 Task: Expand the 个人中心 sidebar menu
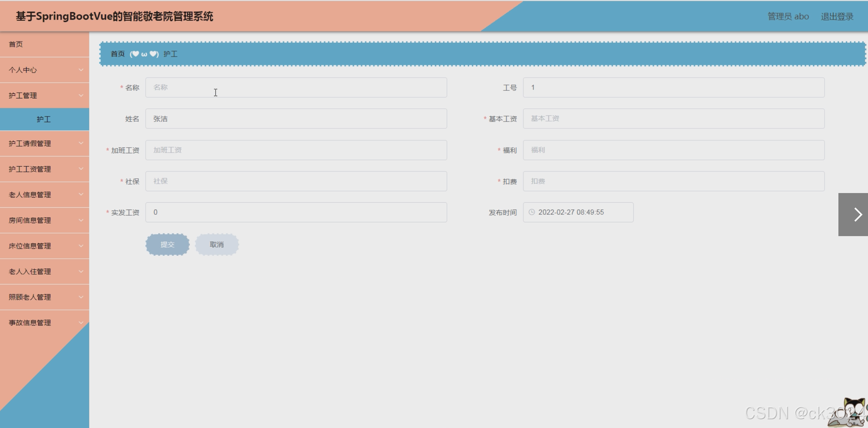(44, 70)
